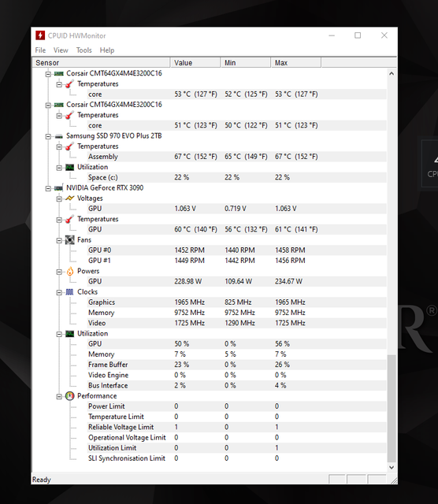
Task: Select the Utilization Limit row
Action: 237,448
